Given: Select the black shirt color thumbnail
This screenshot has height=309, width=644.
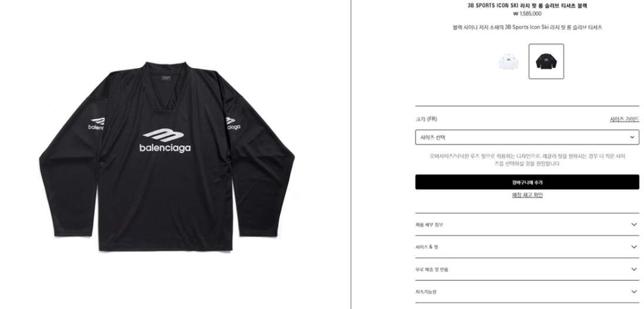Looking at the screenshot, I should (546, 61).
